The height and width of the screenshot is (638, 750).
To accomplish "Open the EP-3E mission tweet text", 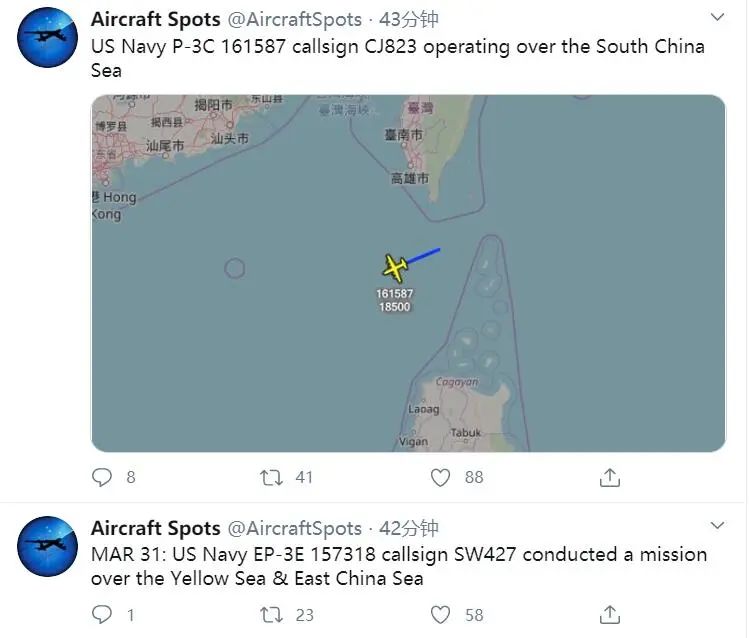I will point(398,566).
